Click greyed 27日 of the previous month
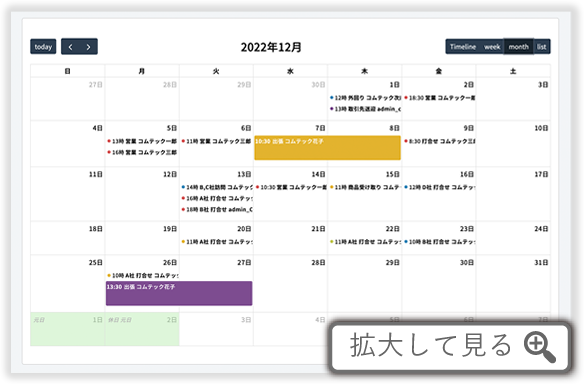The width and height of the screenshot is (584, 384). pyautogui.click(x=96, y=85)
